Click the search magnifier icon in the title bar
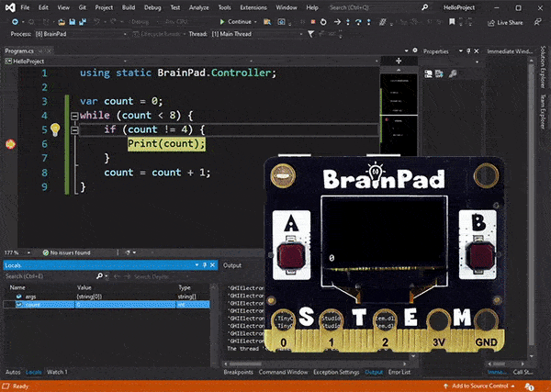This screenshot has height=392, width=551. tap(425, 7)
